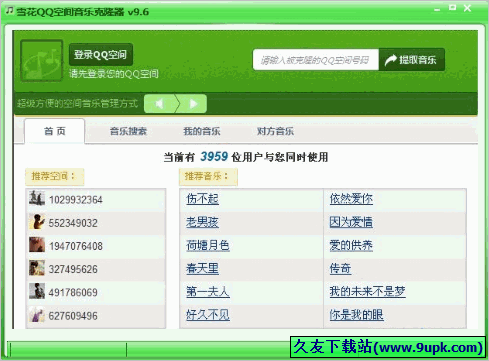Viewport: 489px width, 361px height.
Task: Open the 音乐搜索 tab
Action: click(128, 131)
